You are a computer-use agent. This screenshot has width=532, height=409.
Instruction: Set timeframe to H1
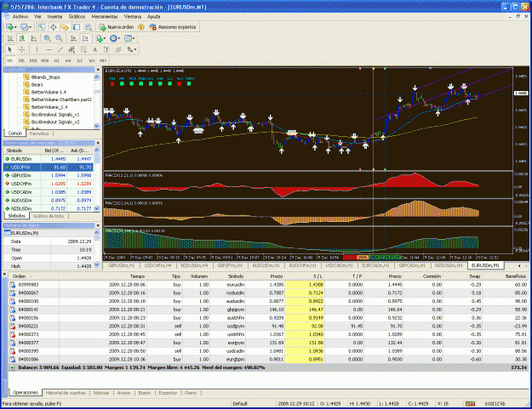point(57,60)
